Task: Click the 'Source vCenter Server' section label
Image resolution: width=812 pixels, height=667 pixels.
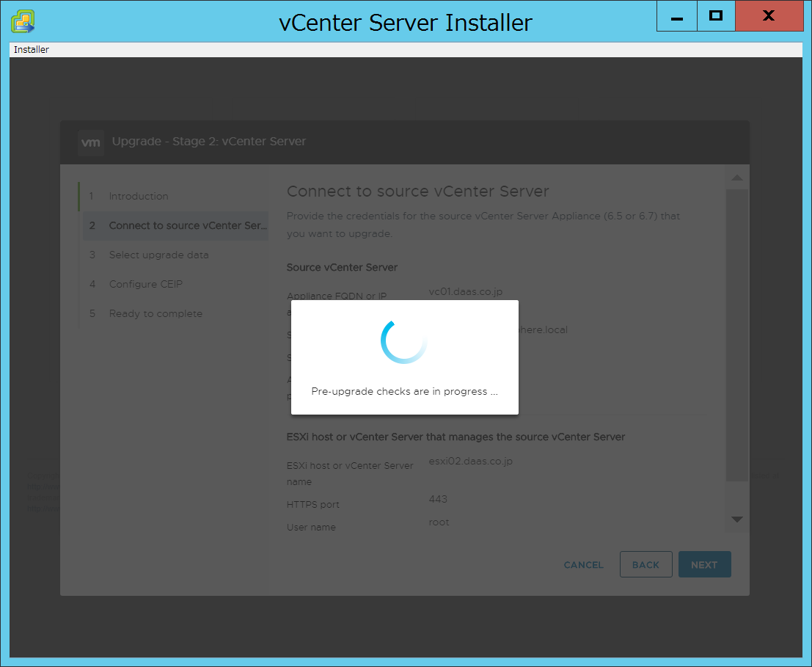Action: (x=342, y=268)
